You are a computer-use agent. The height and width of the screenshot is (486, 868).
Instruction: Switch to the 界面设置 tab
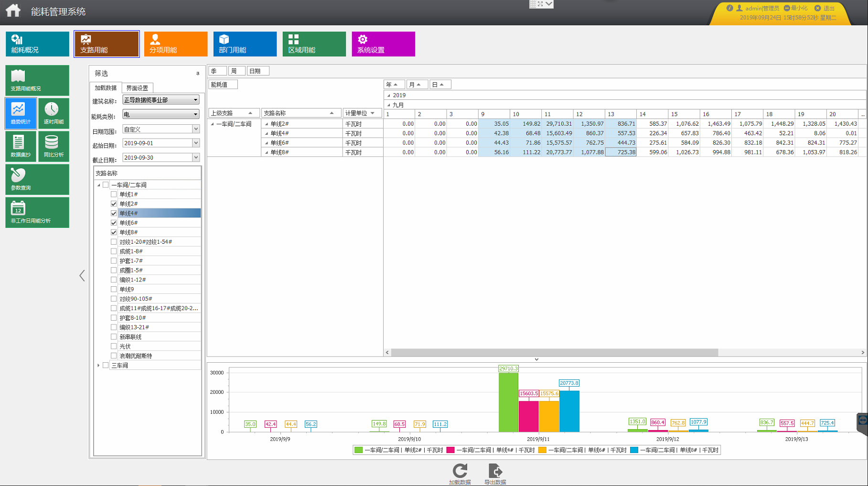(137, 88)
